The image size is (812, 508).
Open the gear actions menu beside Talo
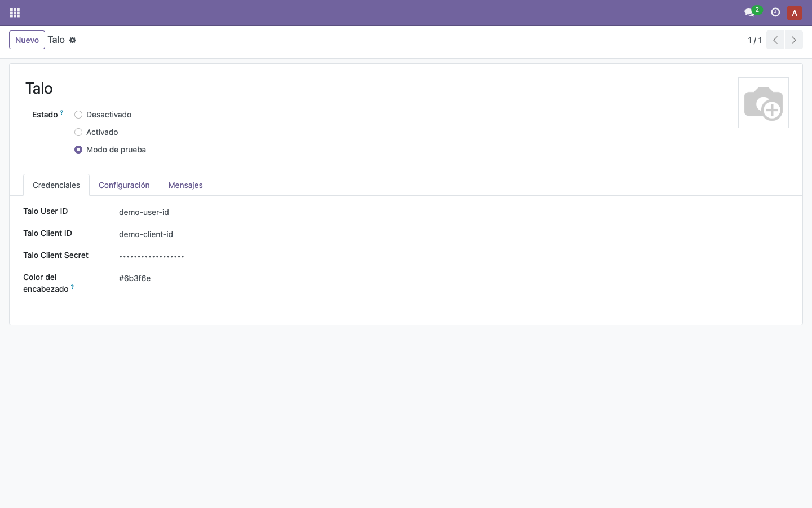tap(73, 40)
